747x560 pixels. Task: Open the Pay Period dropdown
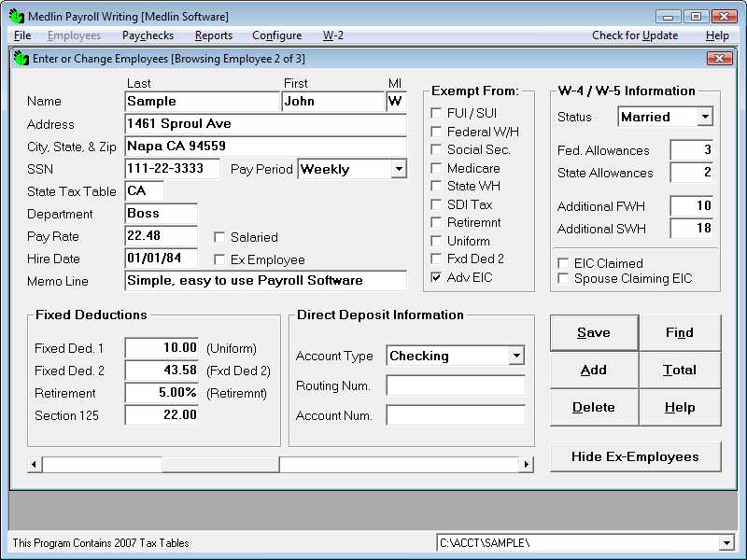click(399, 169)
